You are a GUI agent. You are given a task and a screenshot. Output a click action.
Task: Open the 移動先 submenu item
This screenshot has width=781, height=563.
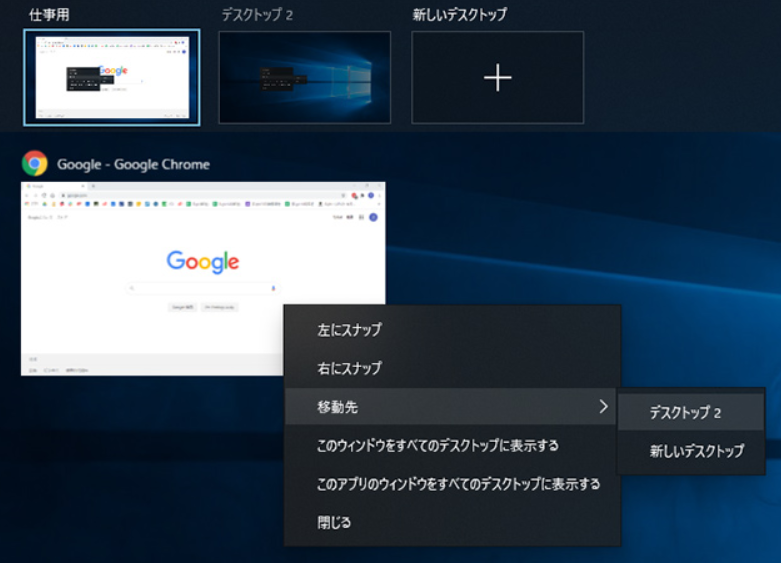click(x=452, y=407)
